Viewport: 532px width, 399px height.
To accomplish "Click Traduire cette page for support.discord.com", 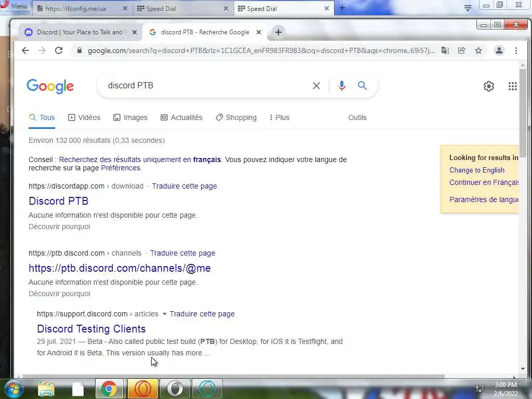I will 202,314.
